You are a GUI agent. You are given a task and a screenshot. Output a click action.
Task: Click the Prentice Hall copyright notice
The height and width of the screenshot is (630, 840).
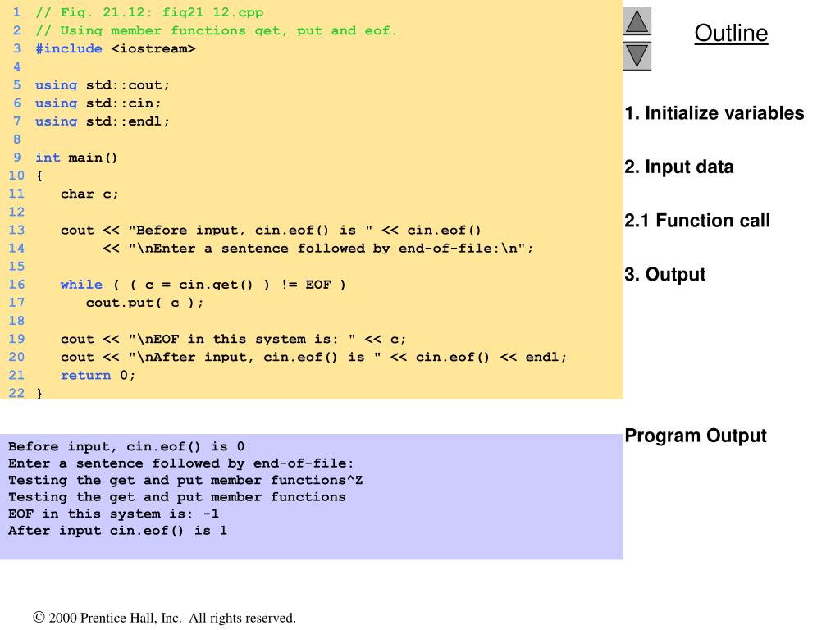[164, 618]
